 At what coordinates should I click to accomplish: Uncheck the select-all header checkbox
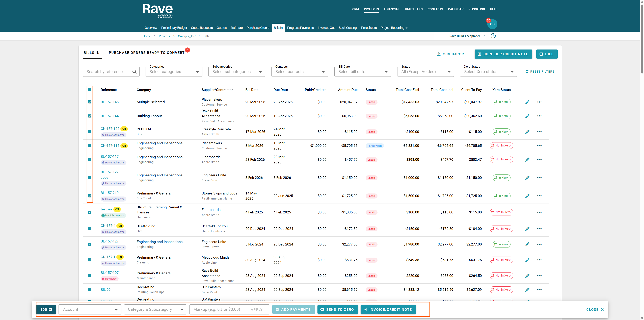[x=90, y=90]
